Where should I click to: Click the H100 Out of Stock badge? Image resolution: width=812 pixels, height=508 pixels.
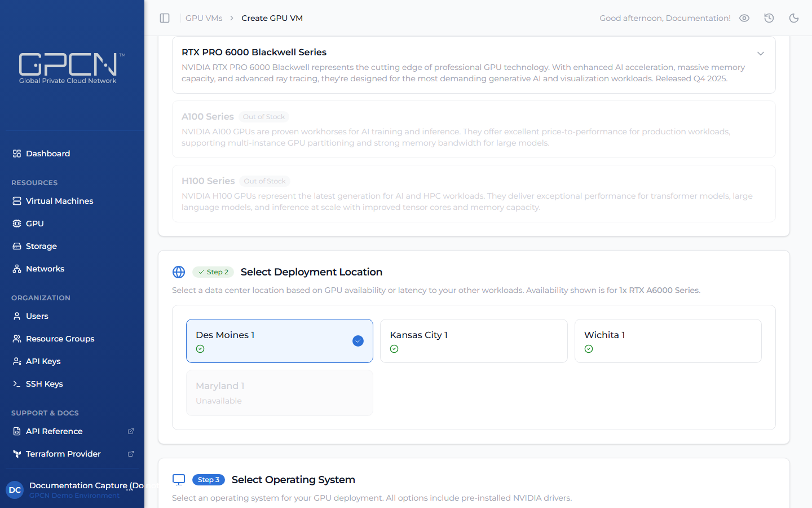coord(265,181)
